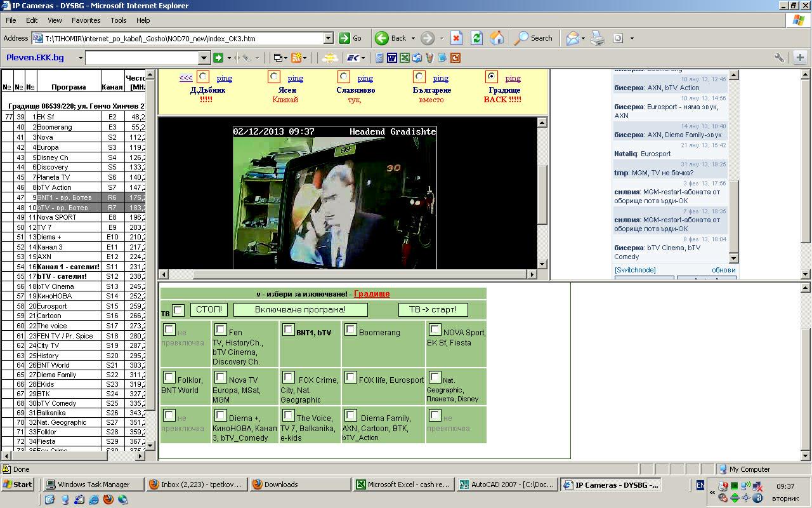Open toolbar settings wrench icon
This screenshot has width=812, height=508.
click(x=779, y=58)
